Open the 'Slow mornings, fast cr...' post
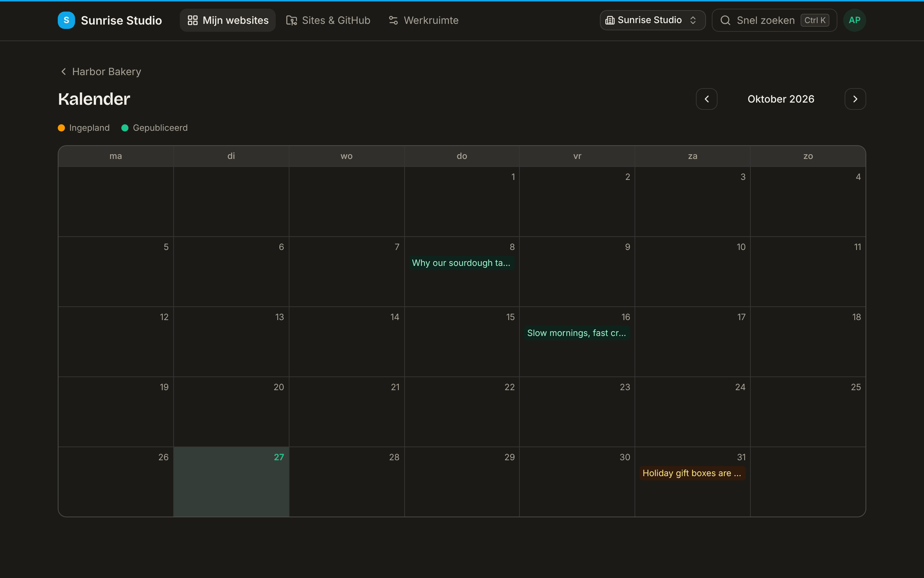The width and height of the screenshot is (924, 578). (576, 333)
